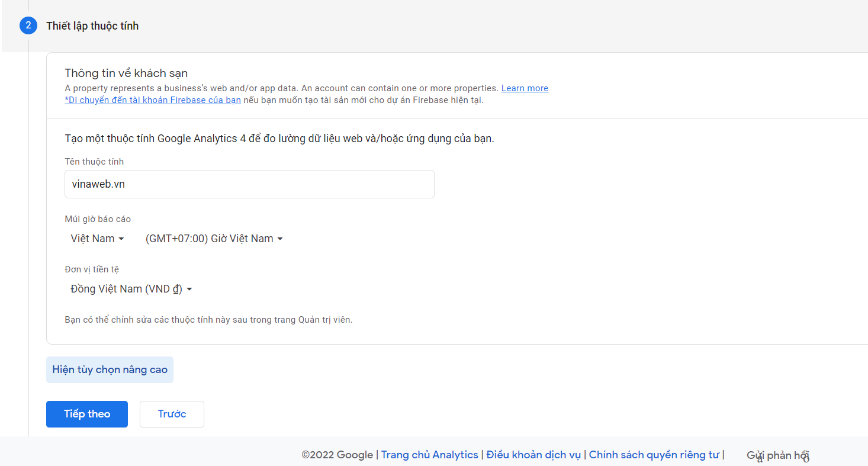Click 'Bạn có thể chỉnh sửa' note
Viewport: 868px width, 466px height.
tap(208, 320)
